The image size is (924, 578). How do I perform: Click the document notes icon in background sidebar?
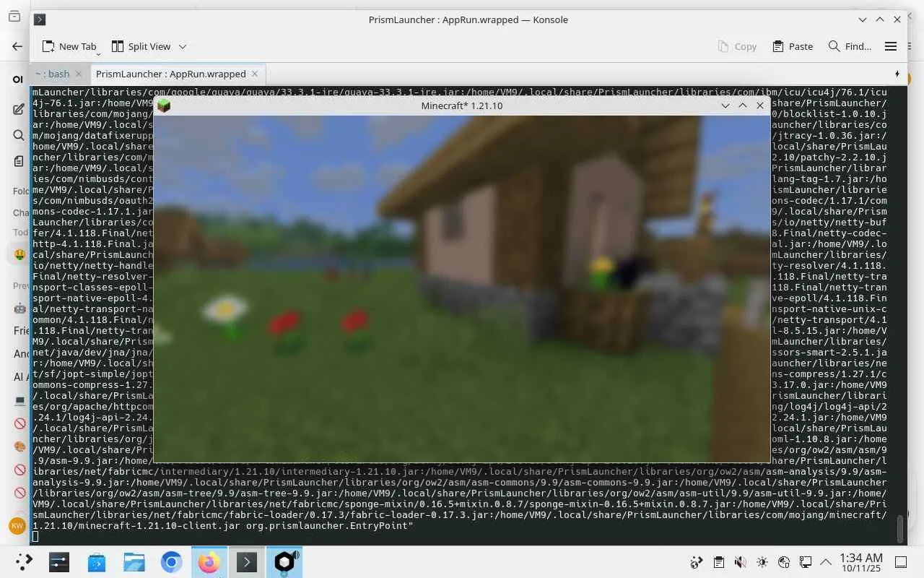pyautogui.click(x=19, y=161)
